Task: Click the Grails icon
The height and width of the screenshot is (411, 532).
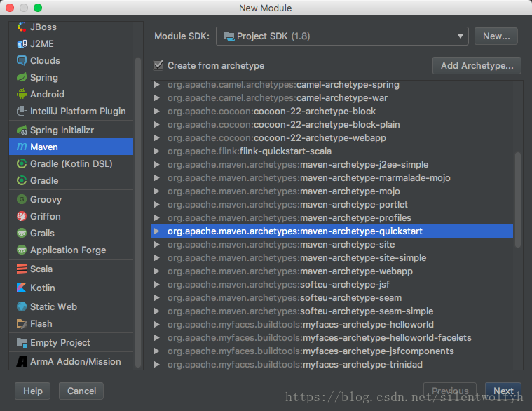Action: click(x=22, y=233)
